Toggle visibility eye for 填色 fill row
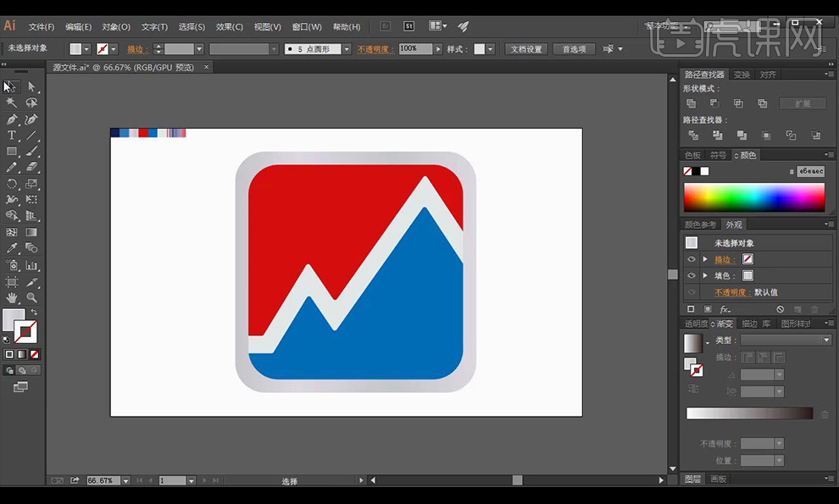839x504 pixels. (x=692, y=275)
